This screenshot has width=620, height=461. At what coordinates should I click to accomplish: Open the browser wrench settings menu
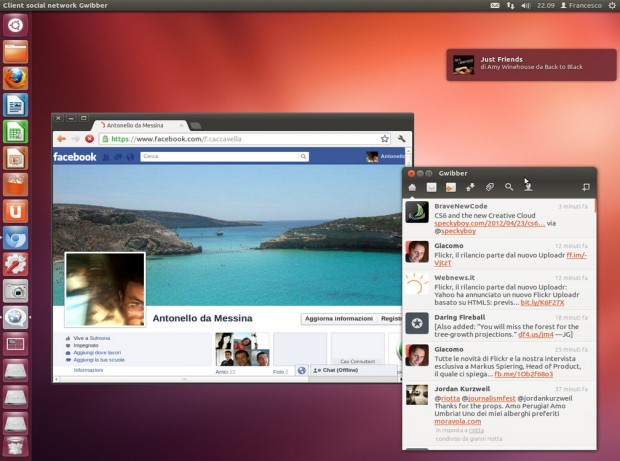coord(401,139)
